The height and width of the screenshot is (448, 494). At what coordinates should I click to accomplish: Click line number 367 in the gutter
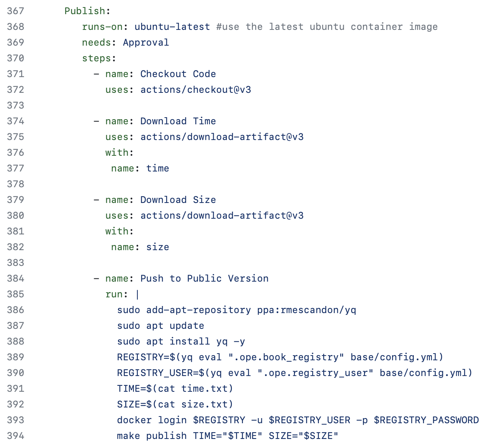pyautogui.click(x=16, y=11)
